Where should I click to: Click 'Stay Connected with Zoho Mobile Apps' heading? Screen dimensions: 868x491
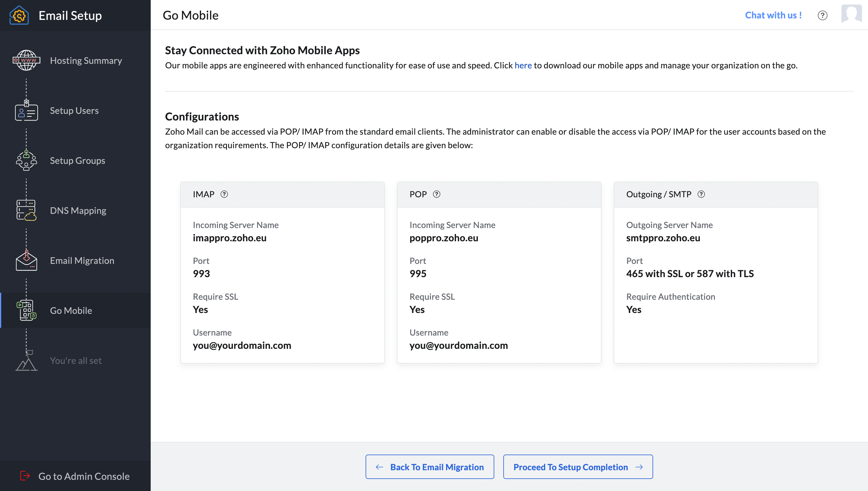pos(262,50)
